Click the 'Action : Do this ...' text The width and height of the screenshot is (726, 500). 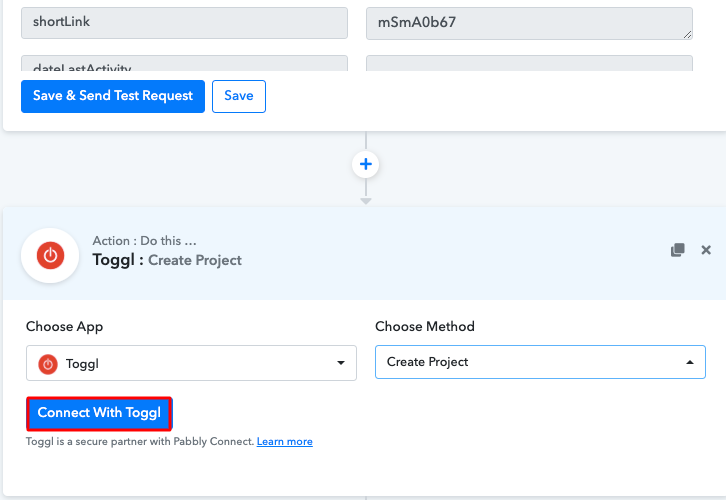(144, 241)
